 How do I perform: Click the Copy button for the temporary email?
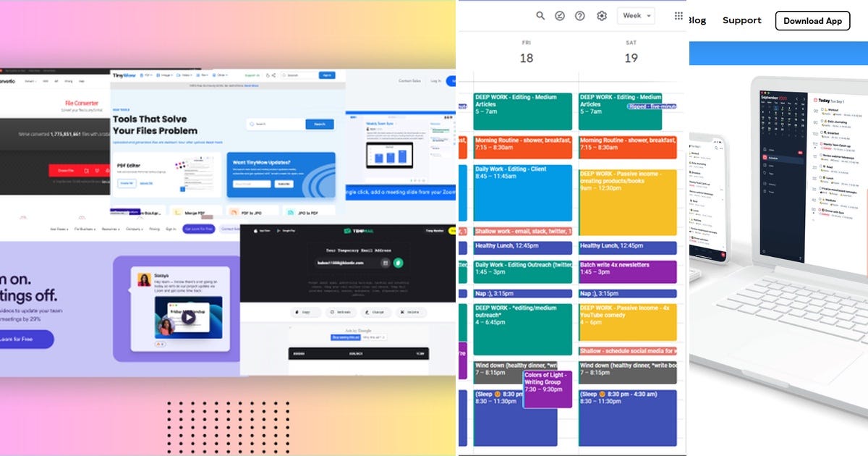[305, 312]
